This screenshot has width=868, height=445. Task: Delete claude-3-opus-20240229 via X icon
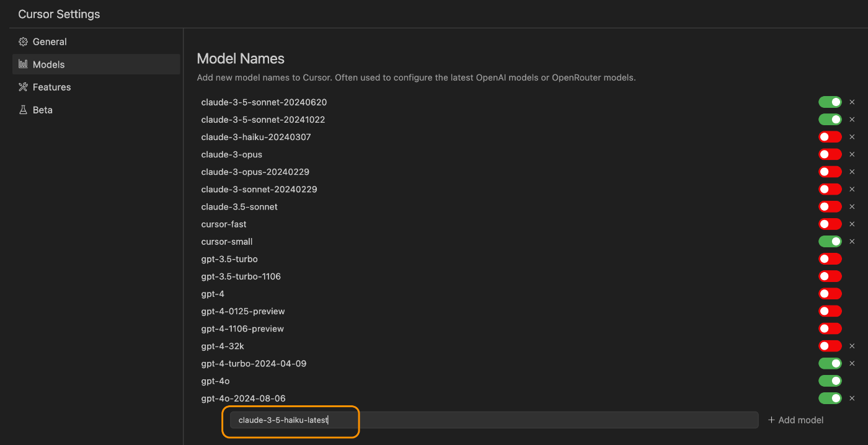[852, 172]
